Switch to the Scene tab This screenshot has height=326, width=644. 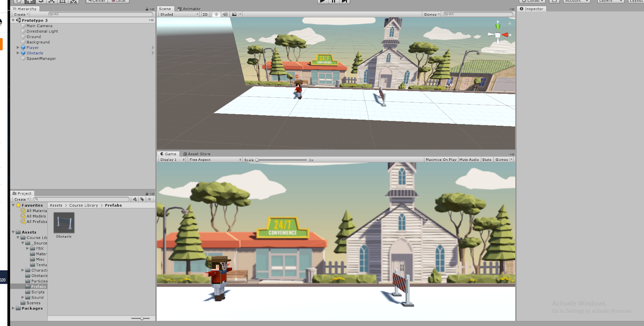pyautogui.click(x=165, y=8)
